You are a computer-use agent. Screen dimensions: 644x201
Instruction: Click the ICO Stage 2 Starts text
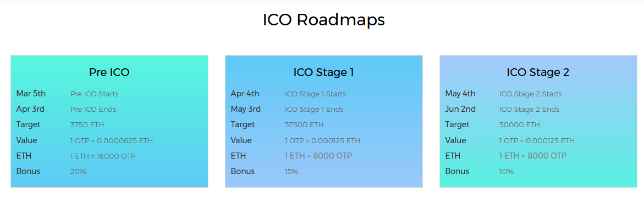tap(531, 94)
